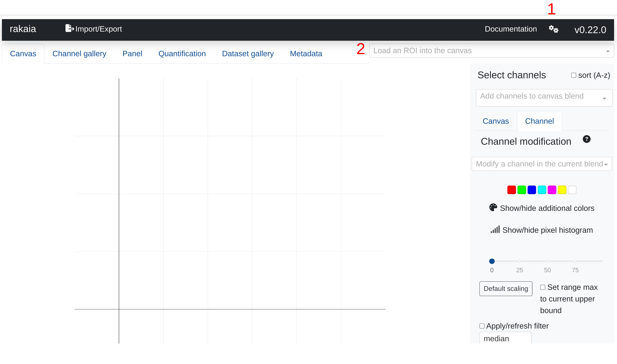Click the pixel histogram bars icon
Image resolution: width=617 pixels, height=364 pixels.
(495, 230)
